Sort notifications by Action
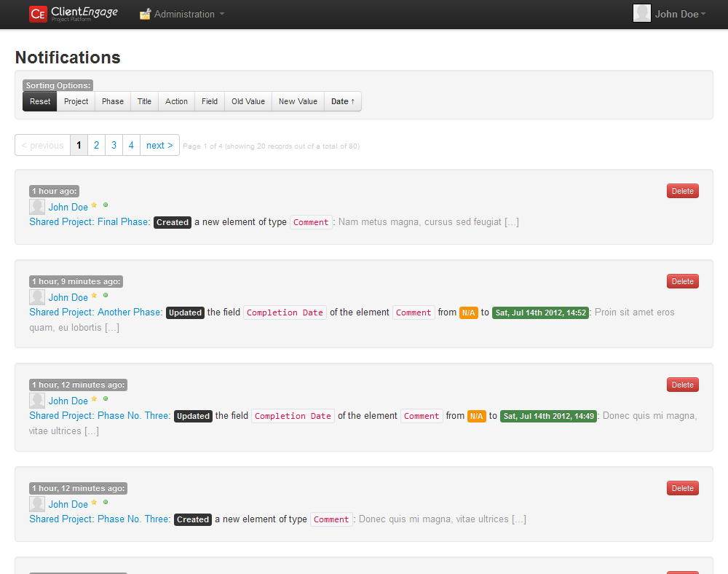 click(176, 101)
